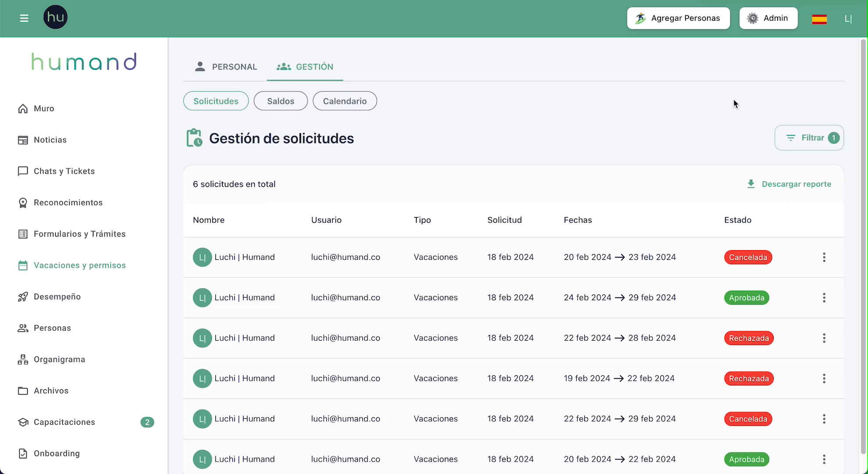Click the Filtrar button
Screen dimensions: 868x474
(809, 138)
